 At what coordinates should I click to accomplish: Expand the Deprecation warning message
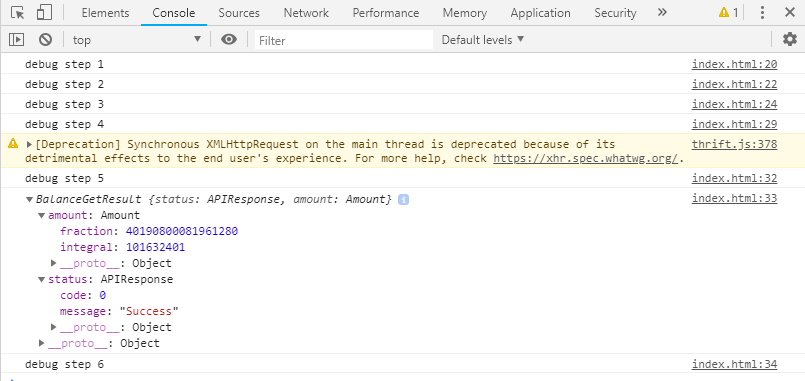[x=29, y=144]
